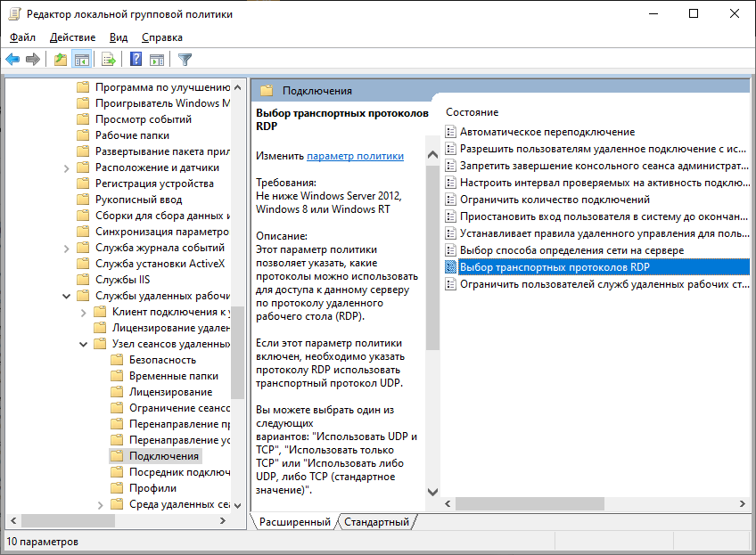Screen dimensions: 756x555
Task: Open the Вид menu
Action: (x=119, y=37)
